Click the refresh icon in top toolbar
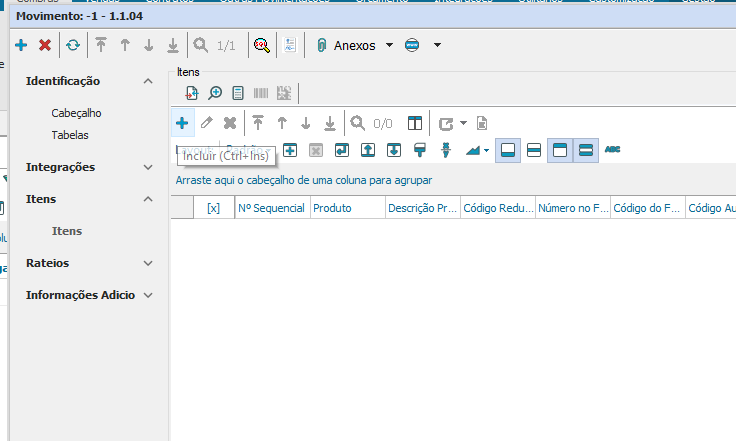Viewport: 736px width, 441px height. point(72,45)
